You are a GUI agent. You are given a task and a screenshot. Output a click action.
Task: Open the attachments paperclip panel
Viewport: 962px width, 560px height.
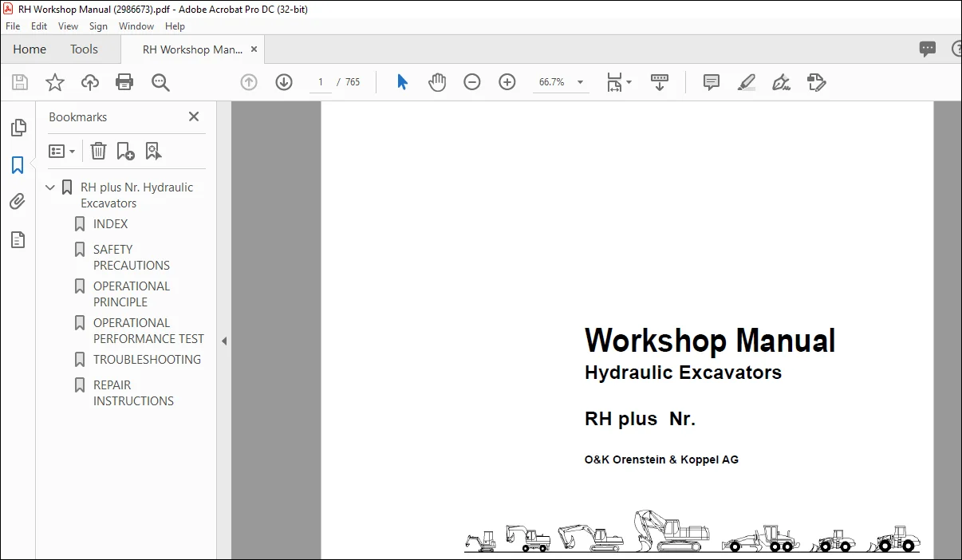click(x=18, y=202)
